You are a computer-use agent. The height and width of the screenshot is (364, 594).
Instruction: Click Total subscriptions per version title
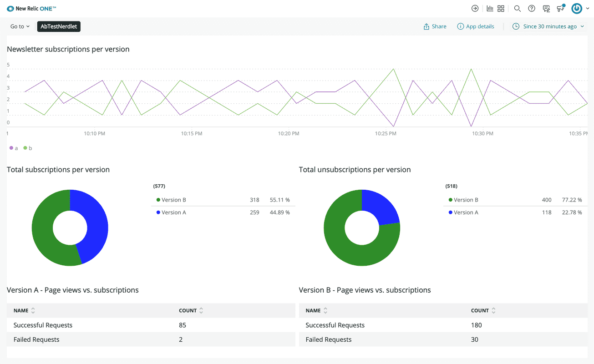click(x=58, y=170)
